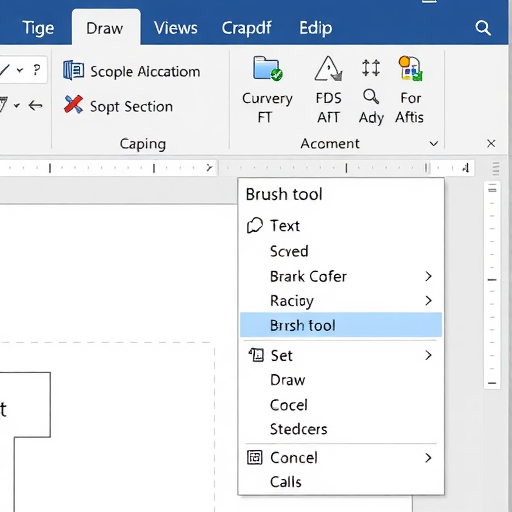Click the Ady magnifier icon
The width and height of the screenshot is (512, 512).
(371, 97)
